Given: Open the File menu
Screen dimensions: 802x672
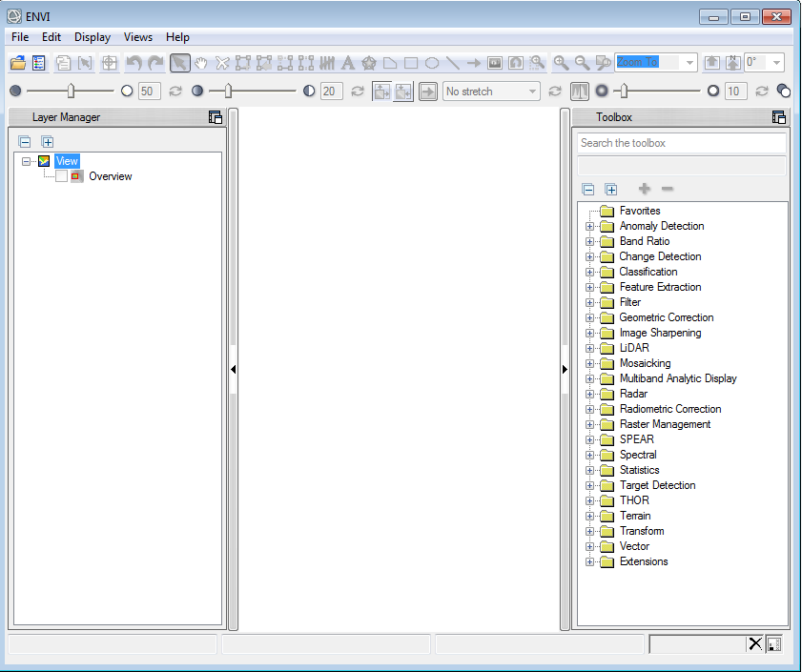Looking at the screenshot, I should point(20,37).
